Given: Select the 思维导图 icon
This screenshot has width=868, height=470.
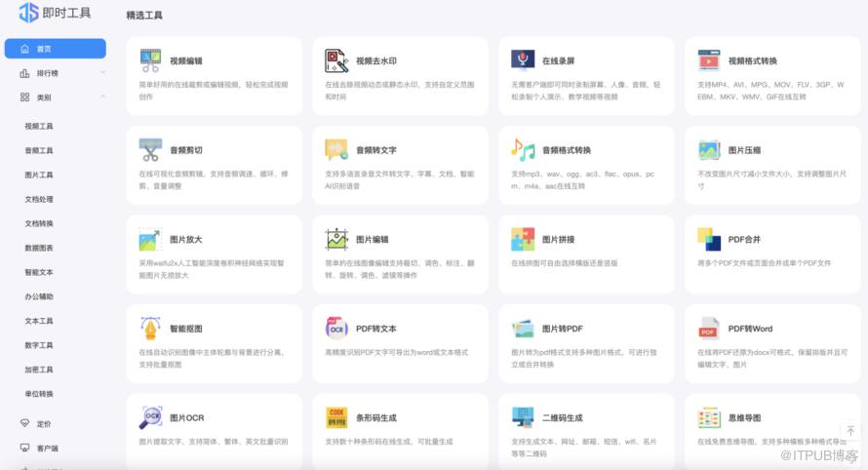Looking at the screenshot, I should (x=709, y=417).
